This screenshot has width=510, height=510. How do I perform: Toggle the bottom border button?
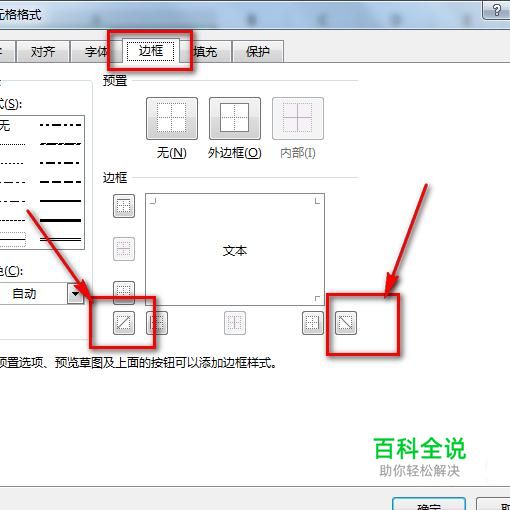click(124, 292)
